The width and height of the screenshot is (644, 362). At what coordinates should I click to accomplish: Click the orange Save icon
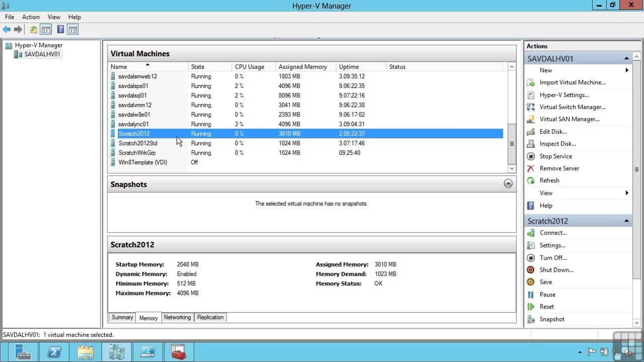pyautogui.click(x=531, y=282)
